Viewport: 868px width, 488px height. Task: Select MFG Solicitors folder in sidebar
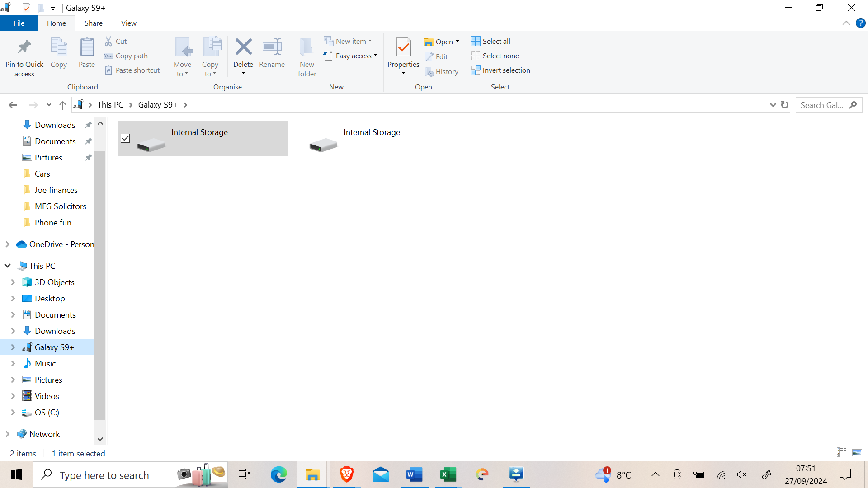click(61, 206)
